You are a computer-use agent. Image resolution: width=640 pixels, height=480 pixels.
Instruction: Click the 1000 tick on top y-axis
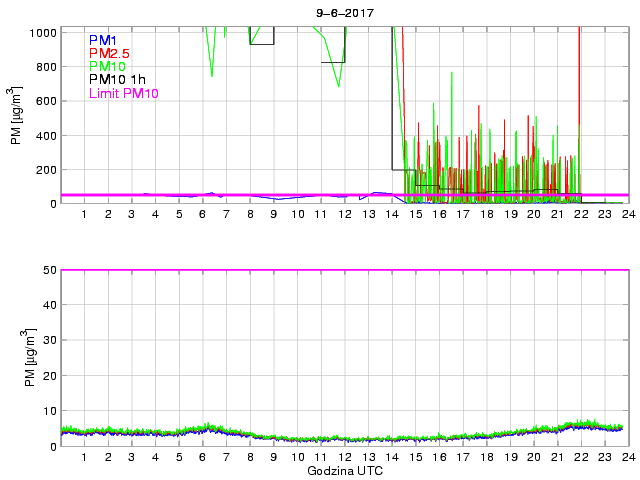(42, 32)
